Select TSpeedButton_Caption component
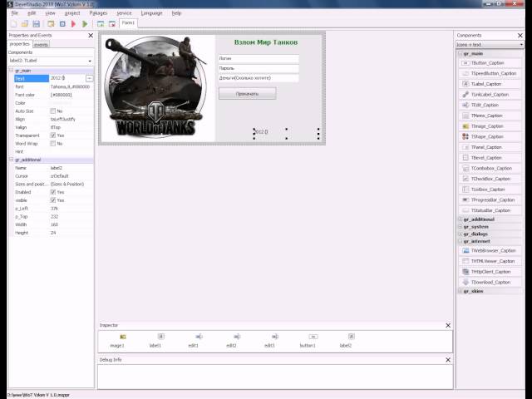 [490, 73]
